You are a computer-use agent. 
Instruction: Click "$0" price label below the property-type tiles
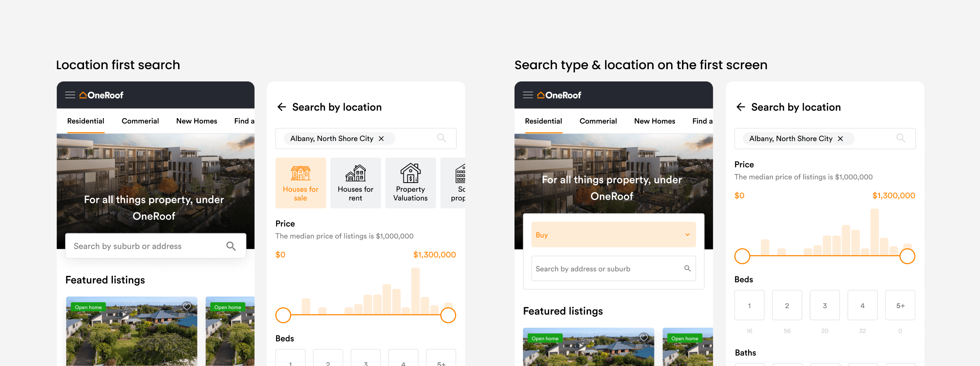point(280,255)
